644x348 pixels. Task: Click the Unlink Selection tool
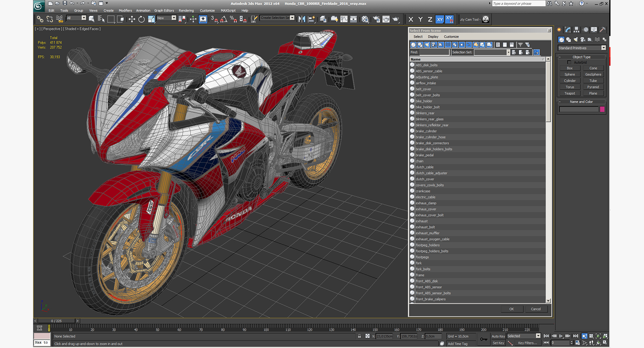click(50, 19)
